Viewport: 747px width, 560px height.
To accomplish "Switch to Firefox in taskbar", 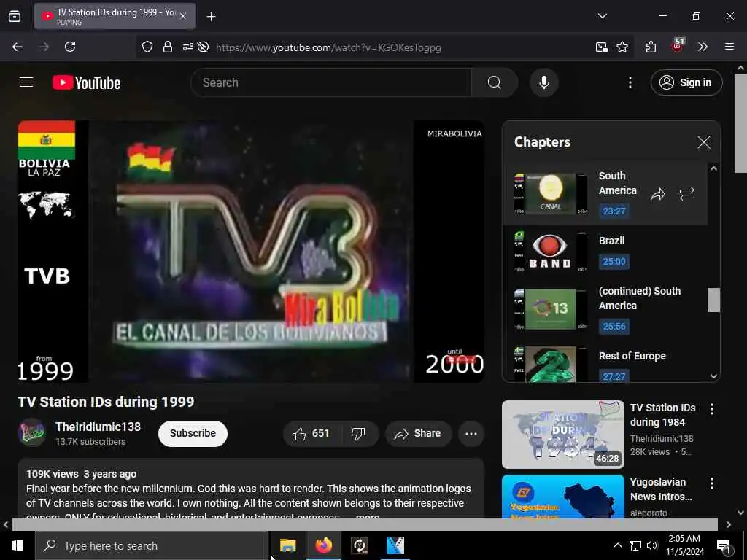I will (x=323, y=545).
